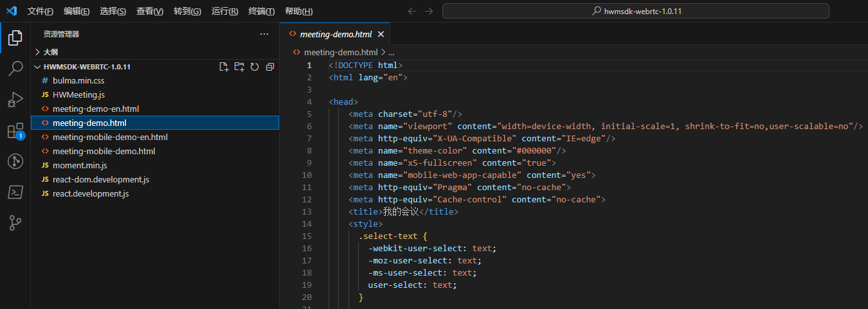The width and height of the screenshot is (868, 309).
Task: Click the charset="utf-8" meta line
Action: tap(405, 114)
